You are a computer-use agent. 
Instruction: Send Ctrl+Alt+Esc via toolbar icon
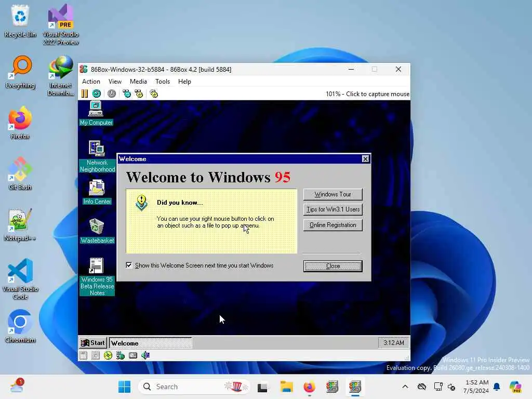139,94
